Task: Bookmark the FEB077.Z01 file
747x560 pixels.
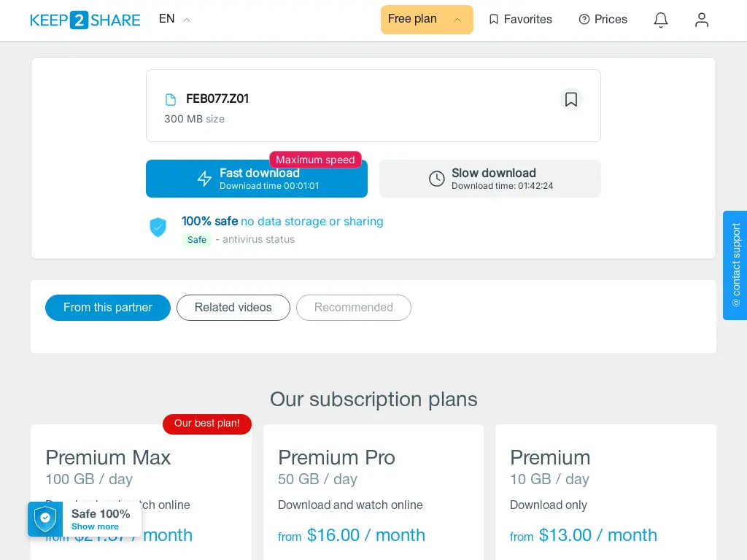Action: pos(570,99)
